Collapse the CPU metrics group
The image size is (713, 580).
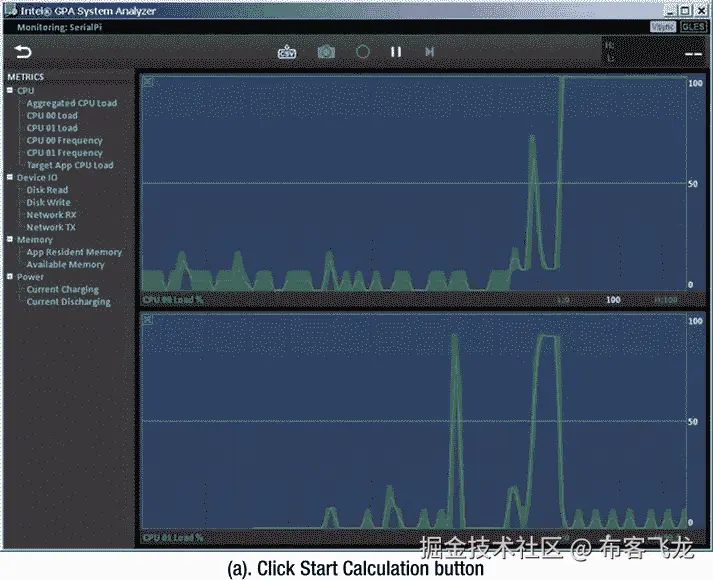coord(10,90)
